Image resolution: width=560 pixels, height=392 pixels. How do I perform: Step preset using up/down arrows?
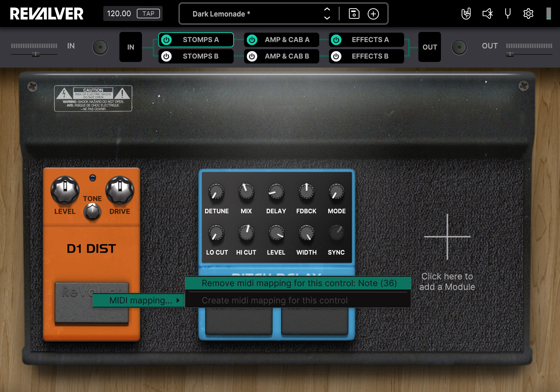coord(327,14)
